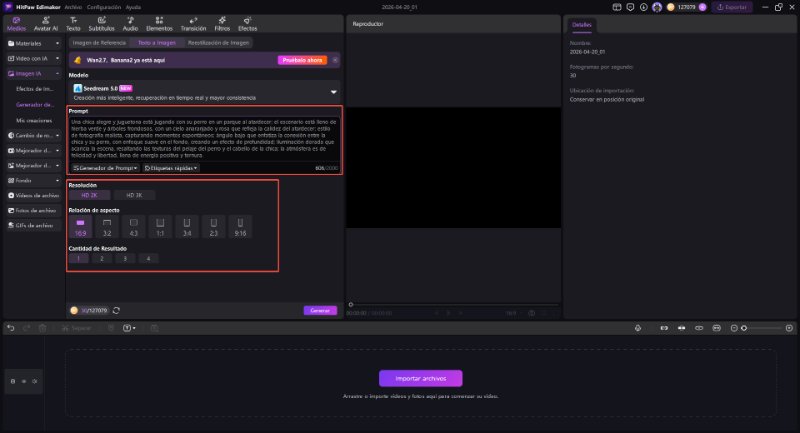Viewport: 800px width, 433px height.
Task: Click the refresh credits icon
Action: pos(116,310)
